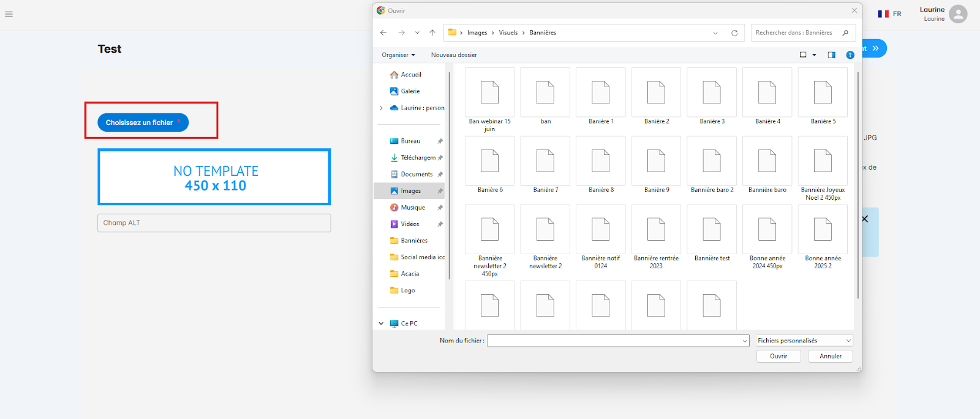Open the Organiser menu
This screenshot has height=419, width=980.
click(x=398, y=55)
